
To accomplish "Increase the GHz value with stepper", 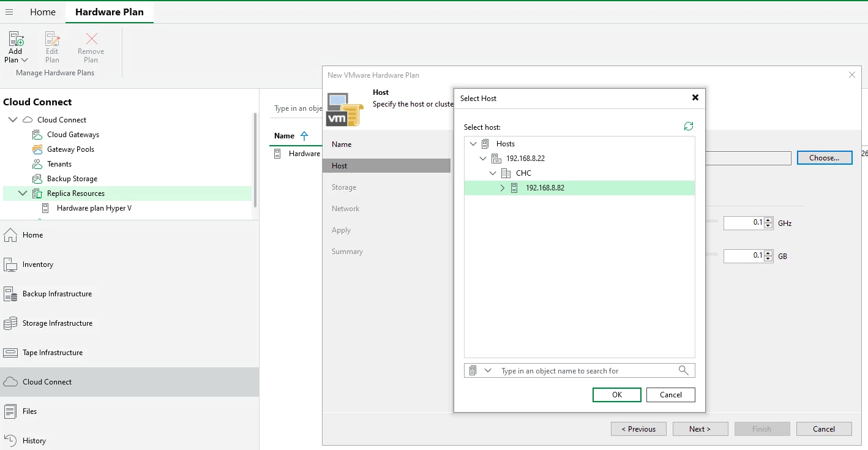I will point(769,220).
